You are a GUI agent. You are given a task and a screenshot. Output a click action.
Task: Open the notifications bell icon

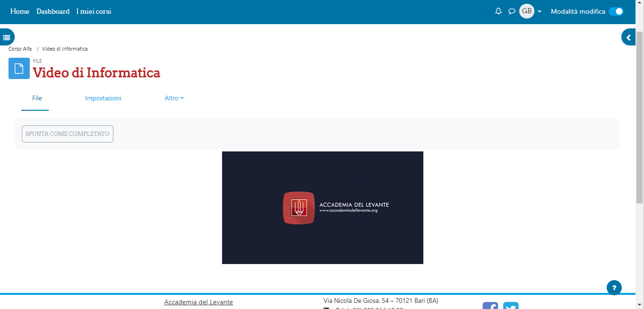pyautogui.click(x=498, y=11)
